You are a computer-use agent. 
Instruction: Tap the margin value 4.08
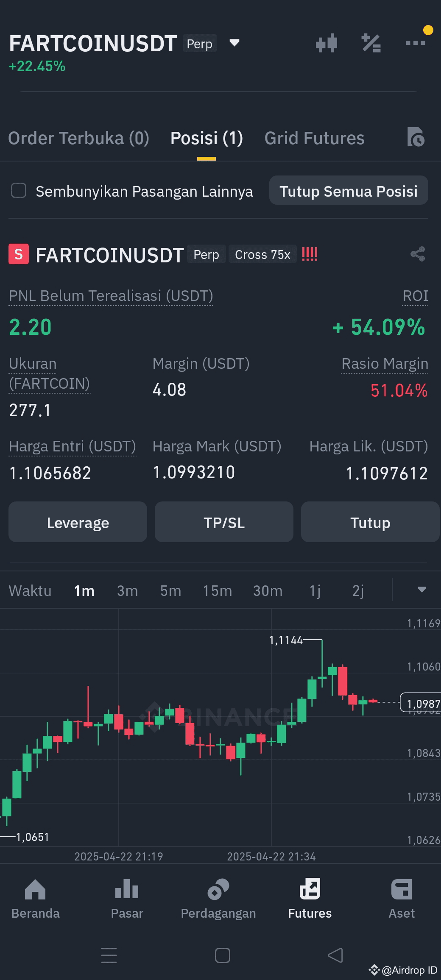pyautogui.click(x=169, y=390)
